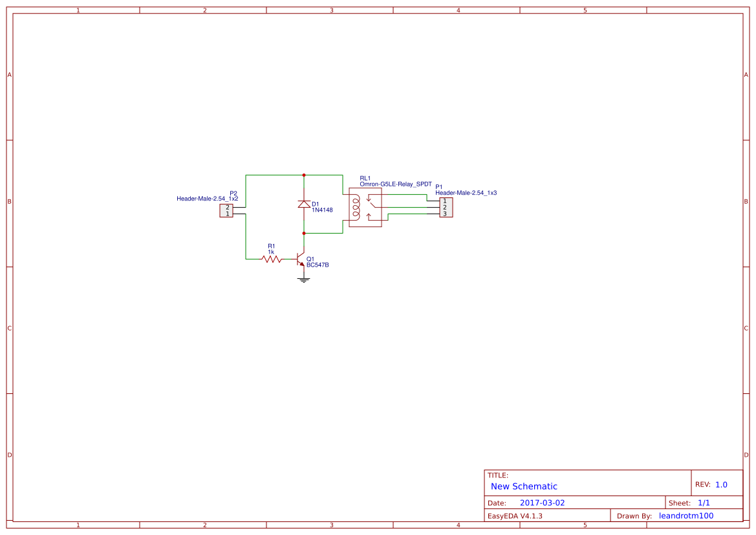Screen dimensions: 756x535
Task: Select the P2 two-pin header symbol
Action: tap(226, 210)
